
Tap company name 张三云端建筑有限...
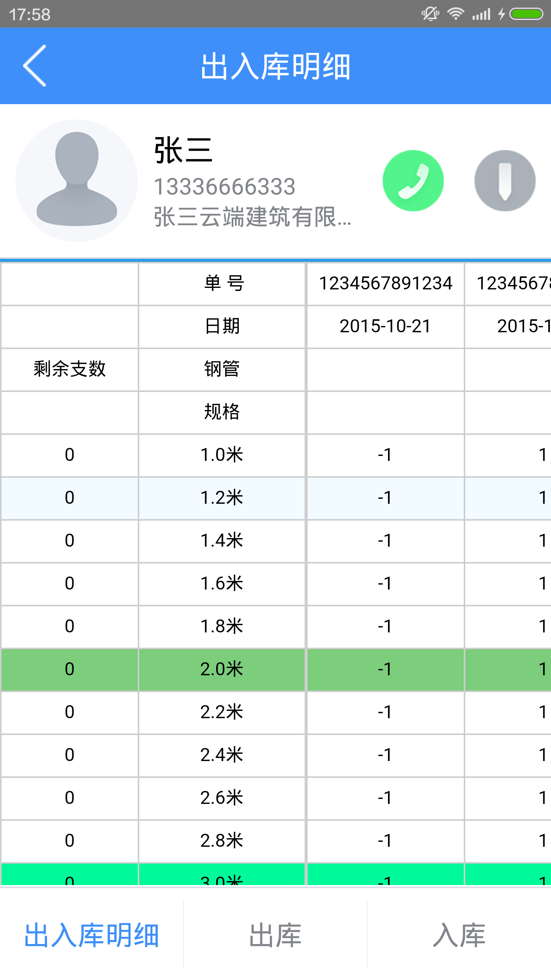coord(253,217)
